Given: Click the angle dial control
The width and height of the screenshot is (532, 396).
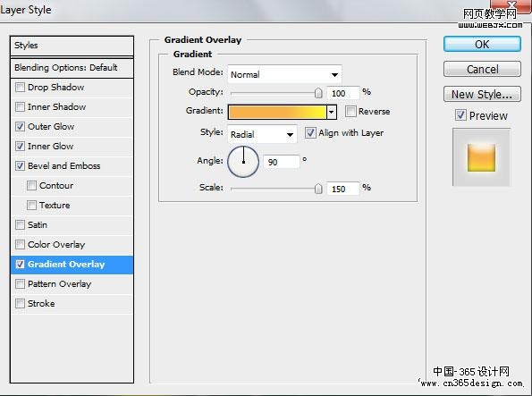Looking at the screenshot, I should (243, 162).
